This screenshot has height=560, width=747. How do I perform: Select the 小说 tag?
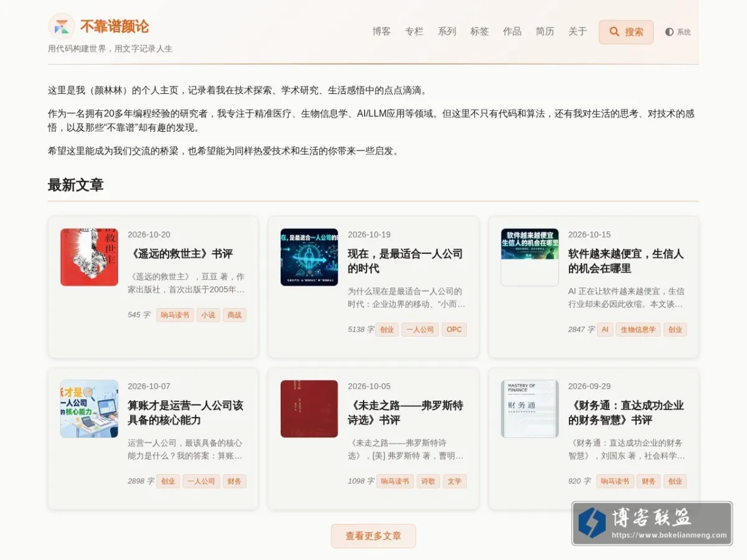pos(208,315)
